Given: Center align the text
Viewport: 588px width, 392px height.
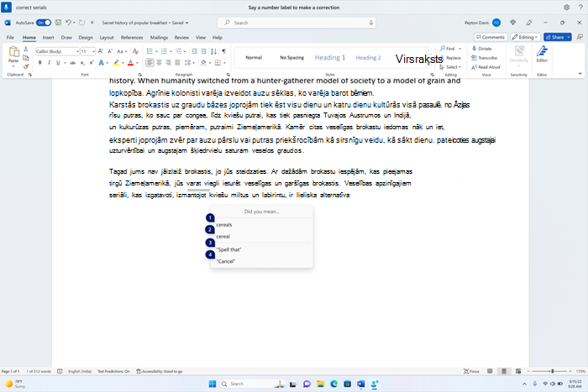Looking at the screenshot, I should coord(159,63).
